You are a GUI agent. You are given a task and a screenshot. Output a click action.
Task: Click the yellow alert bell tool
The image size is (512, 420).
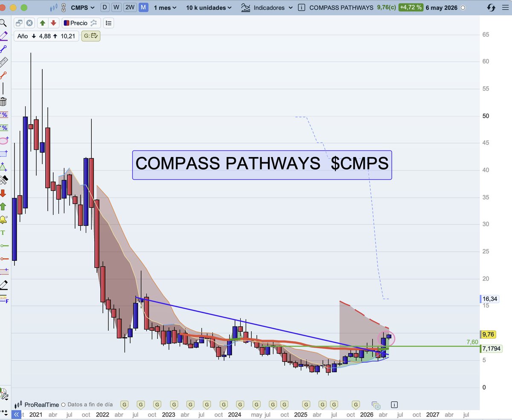click(3, 220)
